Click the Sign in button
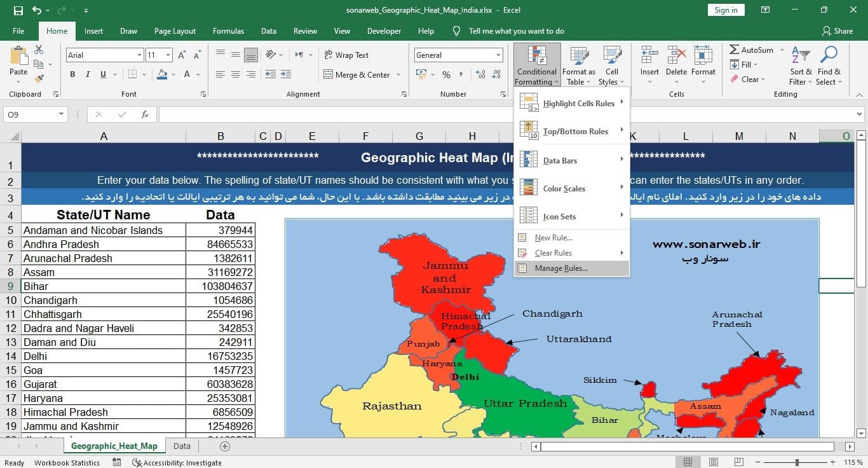Viewport: 868px width, 468px height. 726,10
